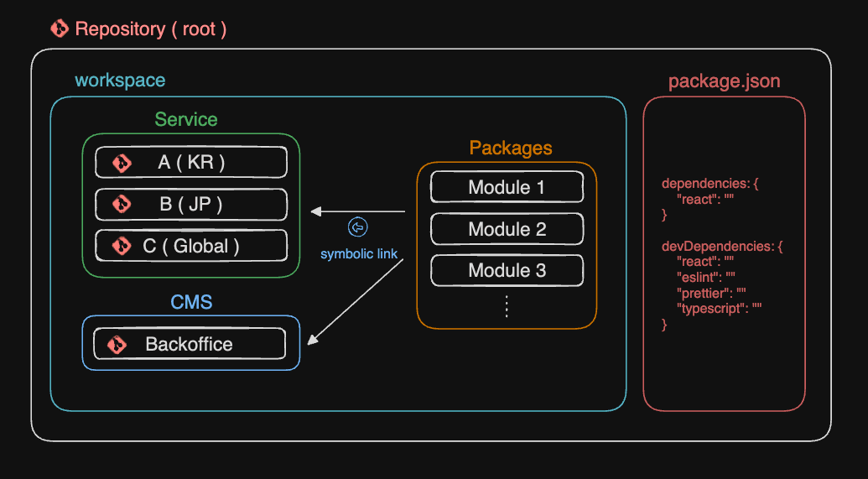The width and height of the screenshot is (868, 479).
Task: Select the Module 1 box
Action: point(507,187)
